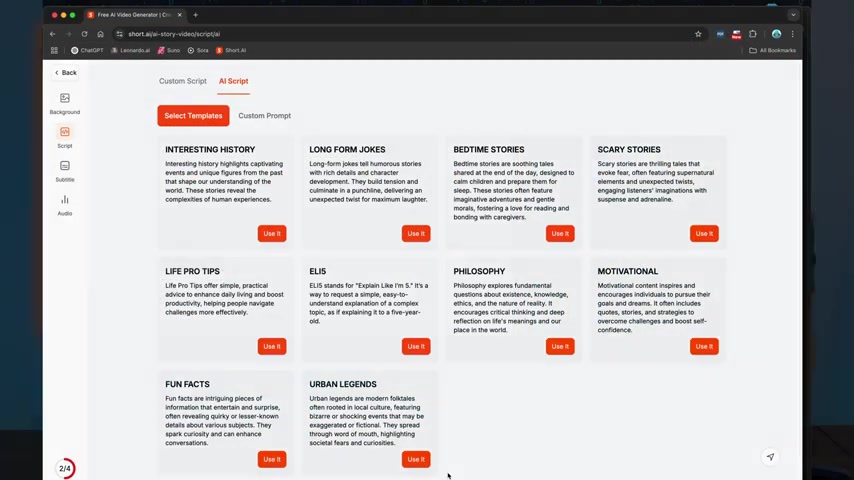
Task: Use the Life Pro Tips template
Action: (272, 347)
